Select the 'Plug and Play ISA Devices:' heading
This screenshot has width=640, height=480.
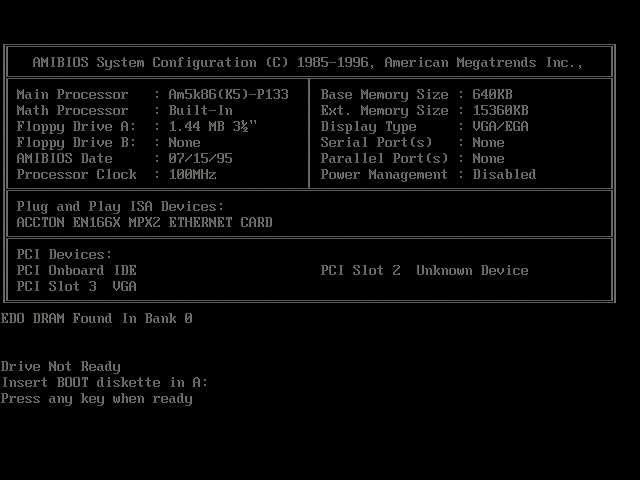click(120, 207)
